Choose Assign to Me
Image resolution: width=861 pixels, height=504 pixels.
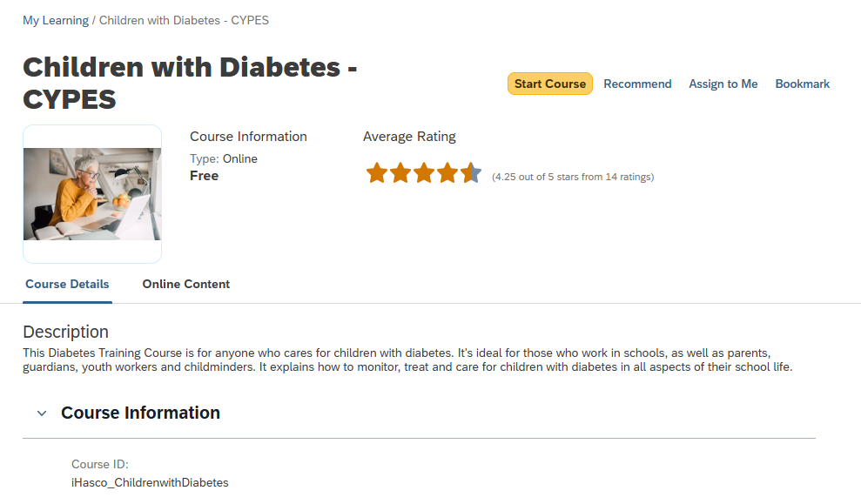pyautogui.click(x=723, y=84)
